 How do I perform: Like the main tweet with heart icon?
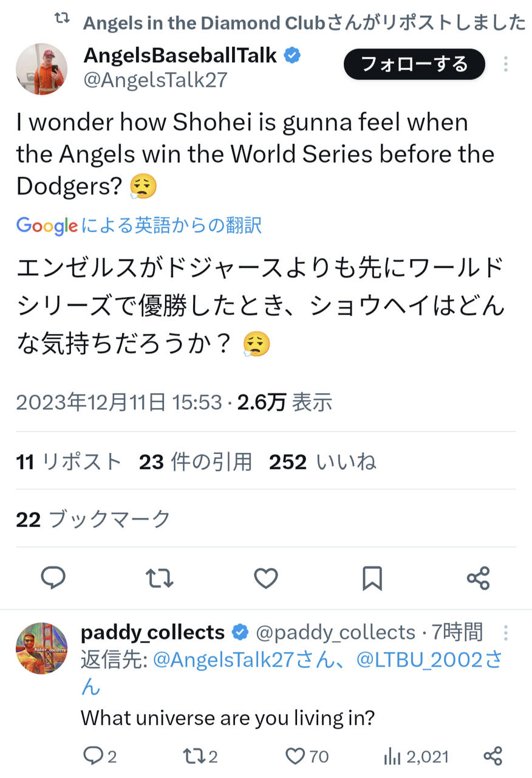265,577
